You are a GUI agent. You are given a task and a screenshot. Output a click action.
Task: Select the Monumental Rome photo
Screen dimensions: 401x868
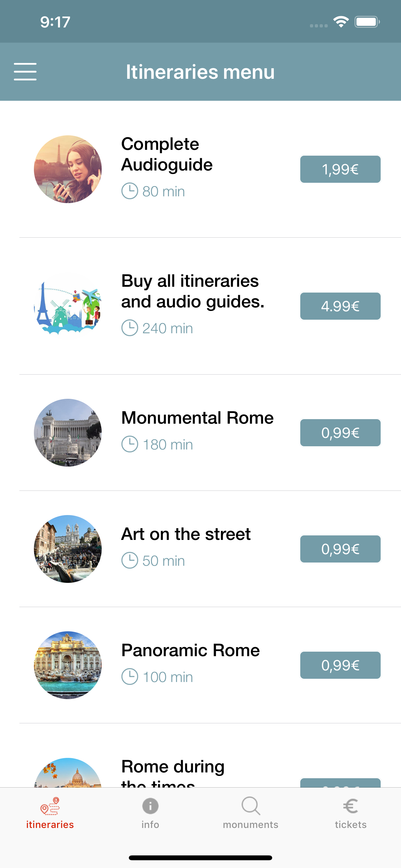68,433
